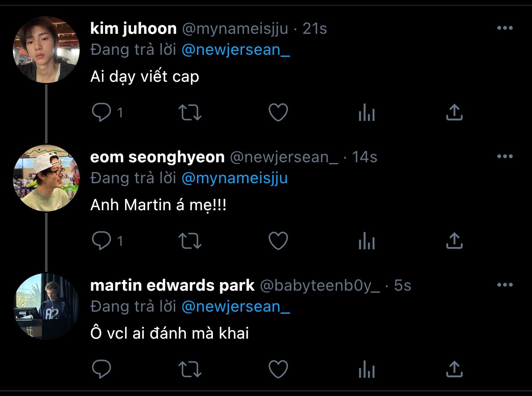This screenshot has width=532, height=396.
Task: Open kim juhoon's profile picture
Action: [47, 50]
